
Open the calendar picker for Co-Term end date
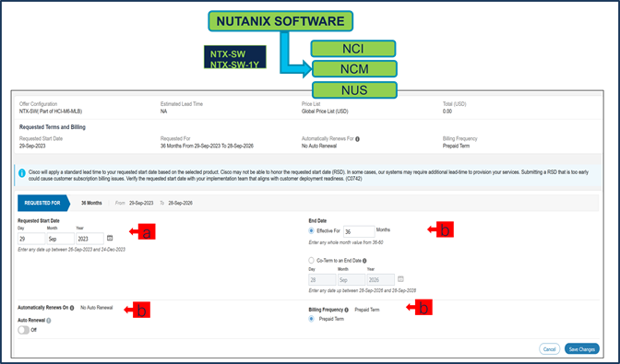click(400, 278)
